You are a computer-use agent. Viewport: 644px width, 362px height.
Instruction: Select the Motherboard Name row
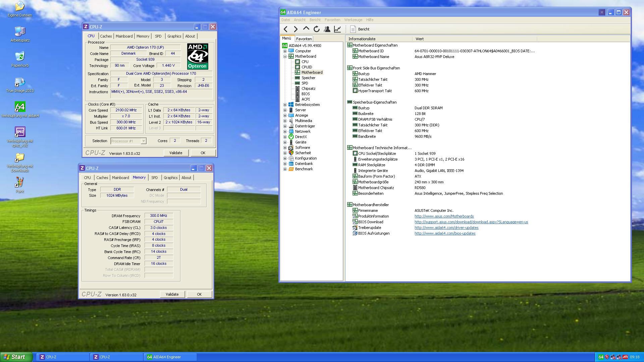(x=488, y=57)
